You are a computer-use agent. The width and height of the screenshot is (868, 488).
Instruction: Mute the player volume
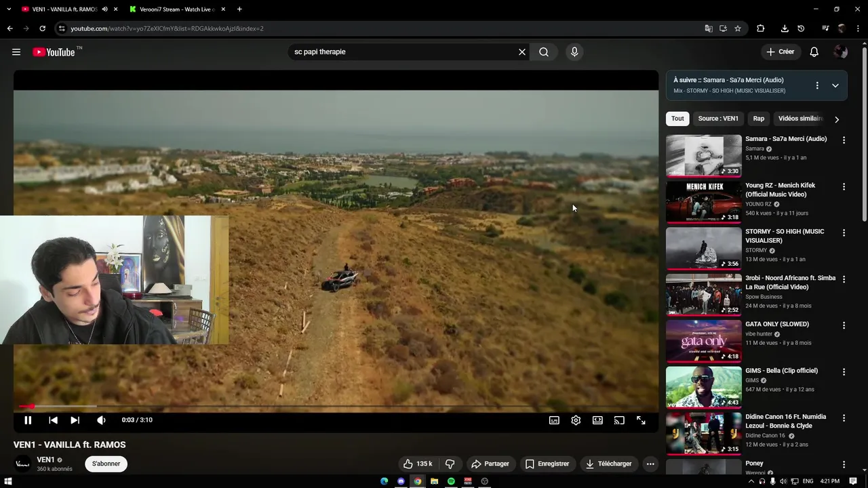pos(101,420)
